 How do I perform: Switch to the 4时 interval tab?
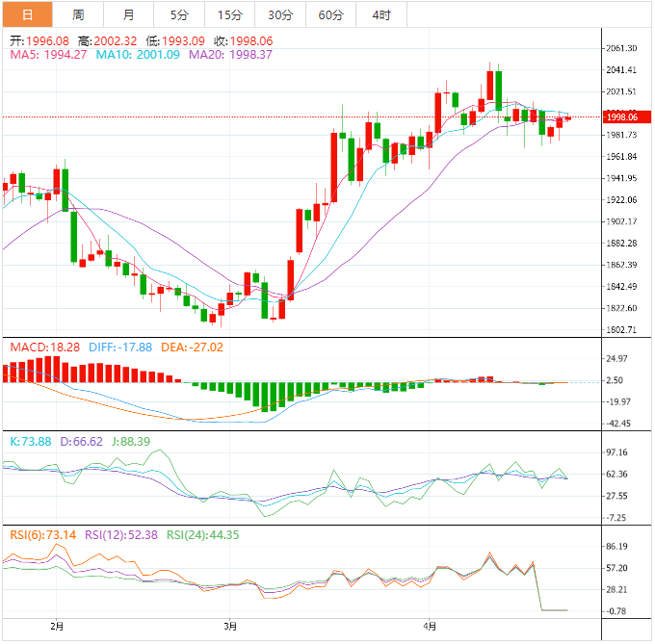(380, 14)
